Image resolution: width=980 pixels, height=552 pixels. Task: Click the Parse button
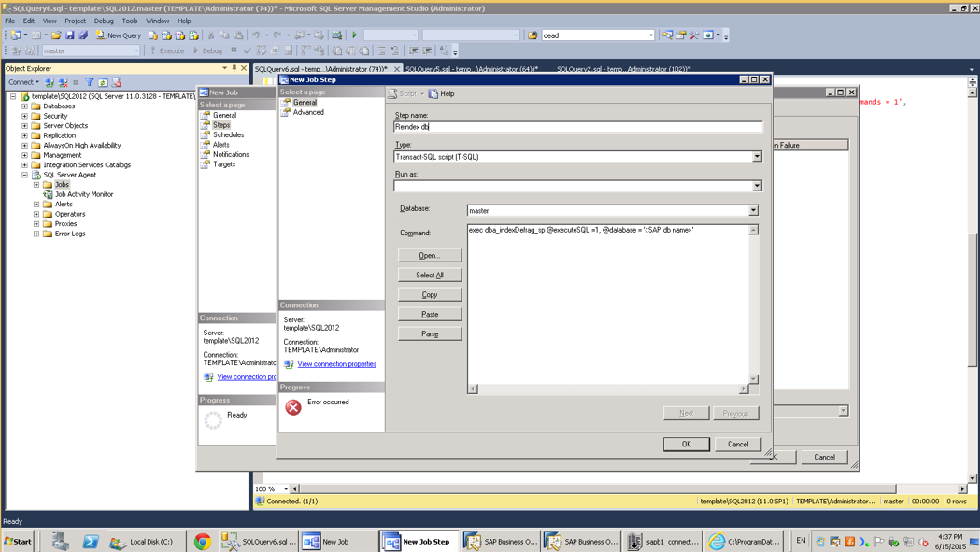(430, 333)
